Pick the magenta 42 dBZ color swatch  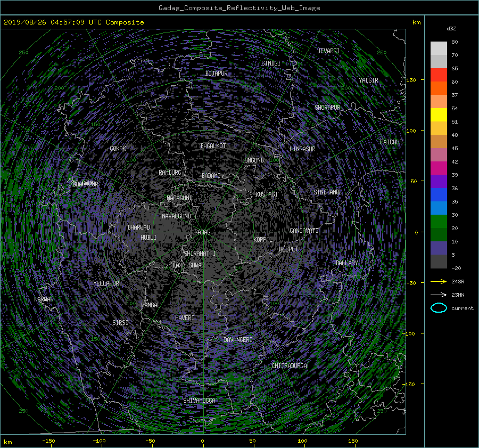pyautogui.click(x=439, y=168)
